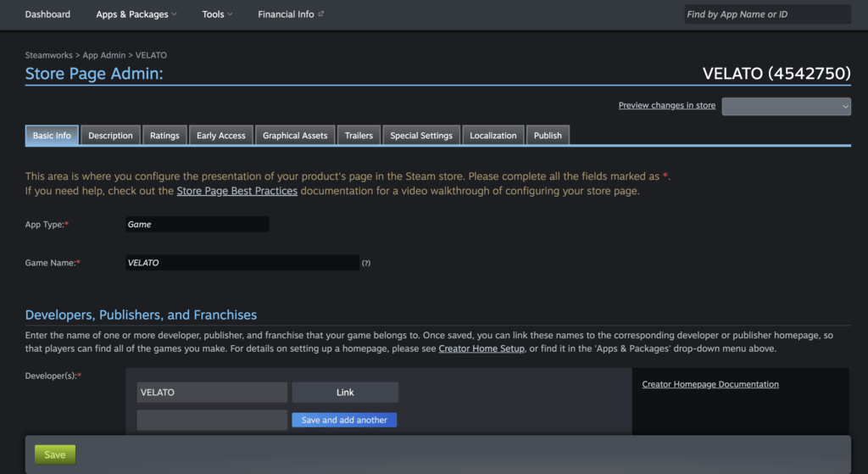Viewport: 868px width, 474px height.
Task: Open the Special Settings tab
Action: tap(421, 136)
